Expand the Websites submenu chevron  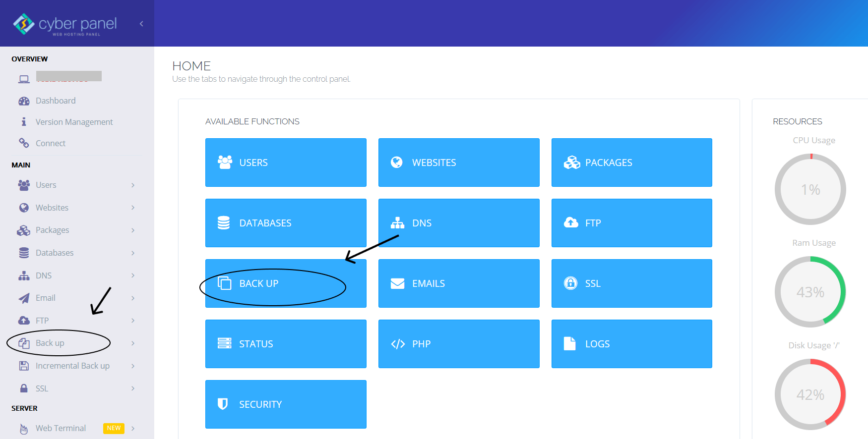[x=133, y=208]
